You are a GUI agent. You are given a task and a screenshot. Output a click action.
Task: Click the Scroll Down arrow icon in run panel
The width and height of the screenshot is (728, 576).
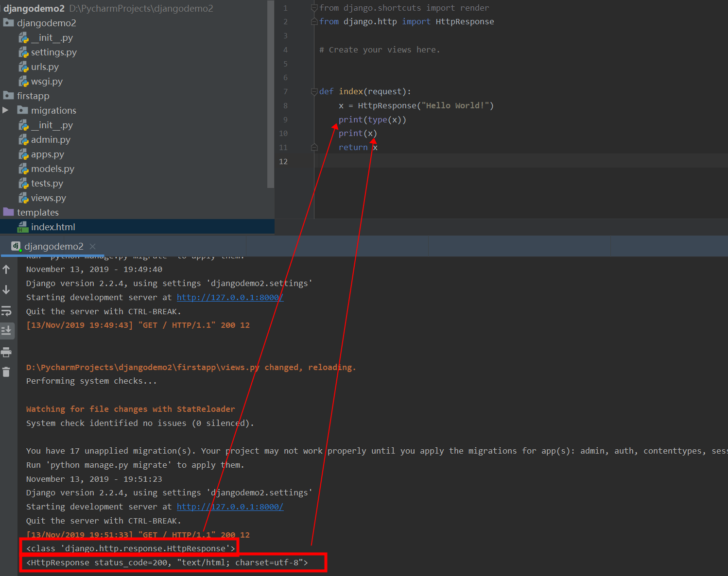tap(6, 290)
